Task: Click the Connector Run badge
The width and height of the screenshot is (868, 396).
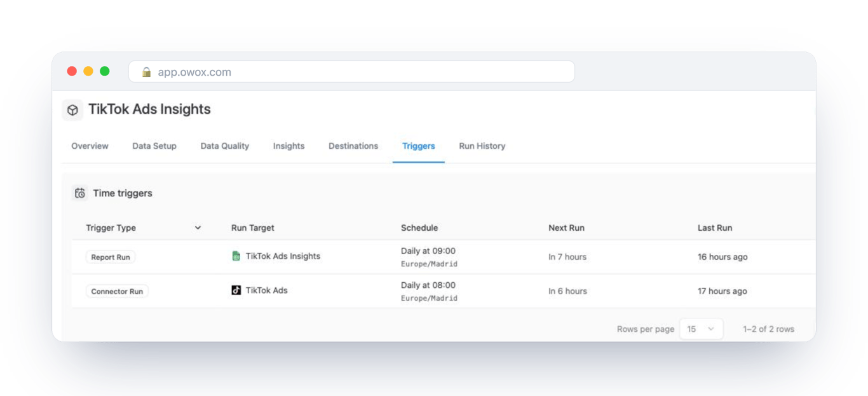Action: 117,292
